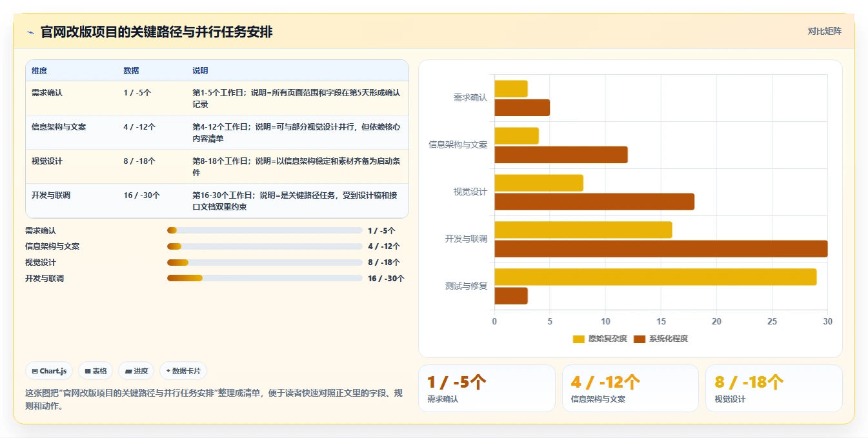Open the 4 / -12个 信息架构与文案 card
This screenshot has width=868, height=438.
(x=631, y=388)
